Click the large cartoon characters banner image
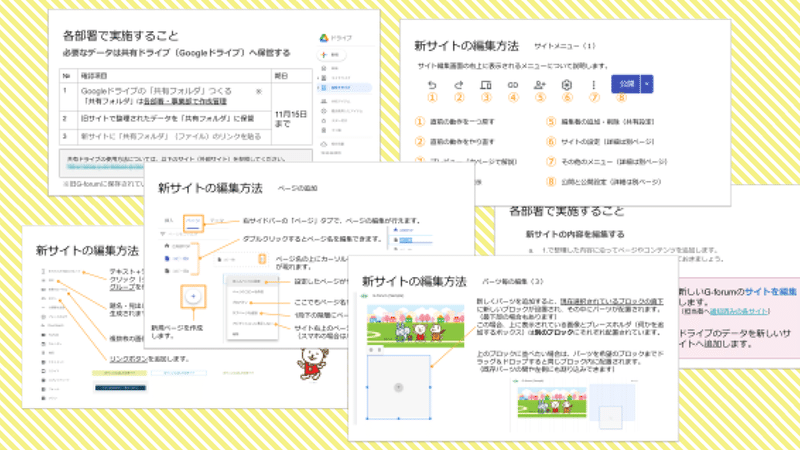 (416, 326)
